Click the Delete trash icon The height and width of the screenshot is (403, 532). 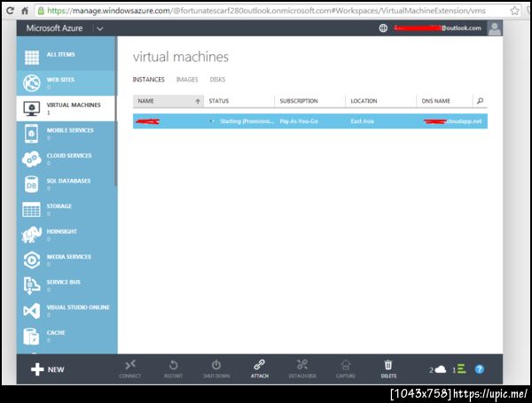coord(388,365)
